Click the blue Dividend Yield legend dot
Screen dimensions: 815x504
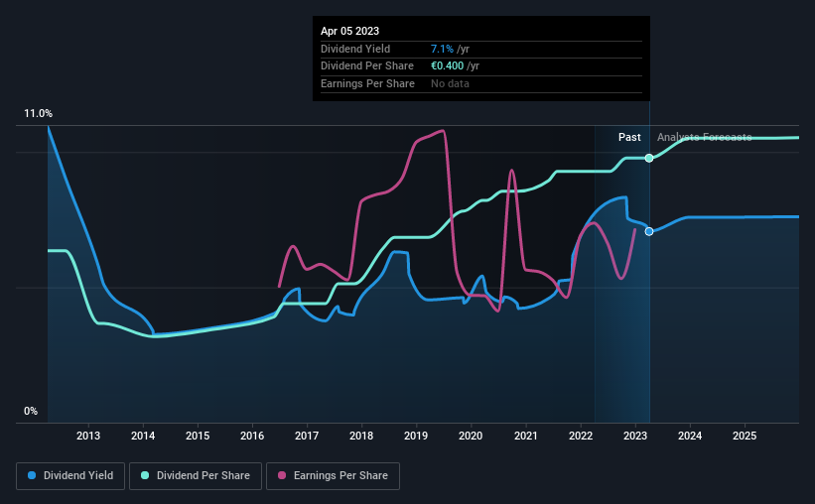[32, 475]
